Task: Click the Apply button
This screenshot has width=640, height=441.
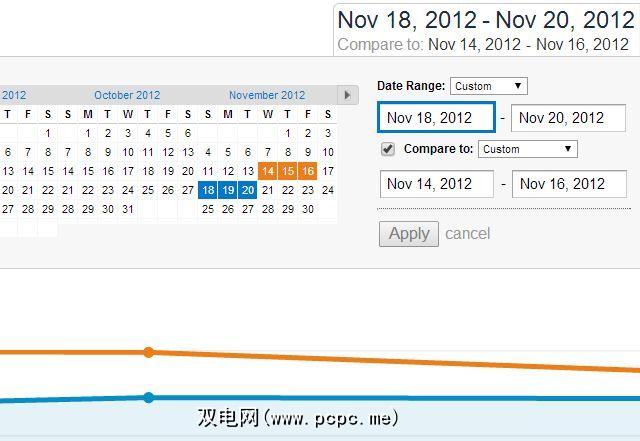Action: (x=409, y=233)
